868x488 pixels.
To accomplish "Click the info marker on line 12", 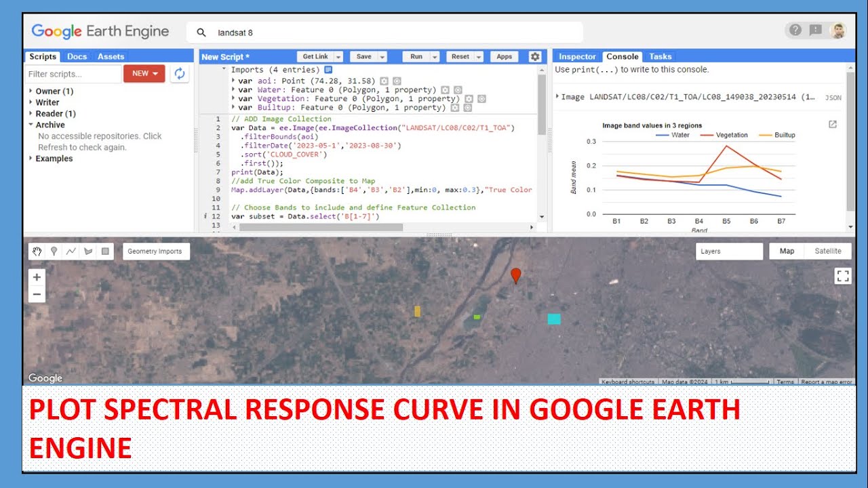I will pyautogui.click(x=205, y=216).
